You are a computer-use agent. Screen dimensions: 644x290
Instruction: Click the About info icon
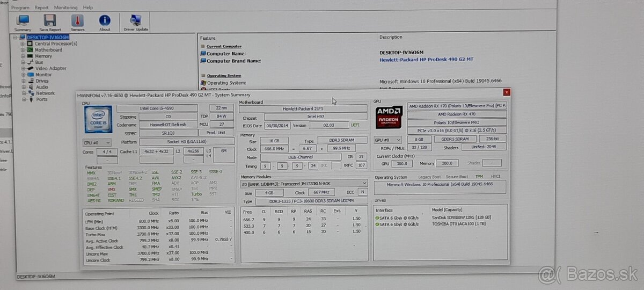click(x=105, y=20)
